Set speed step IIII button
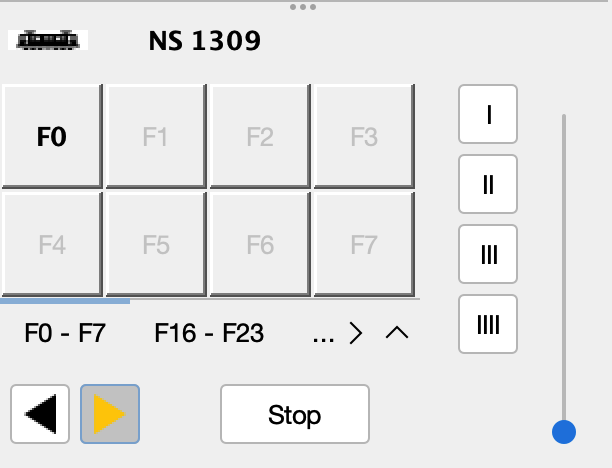The width and height of the screenshot is (612, 468). 488,324
